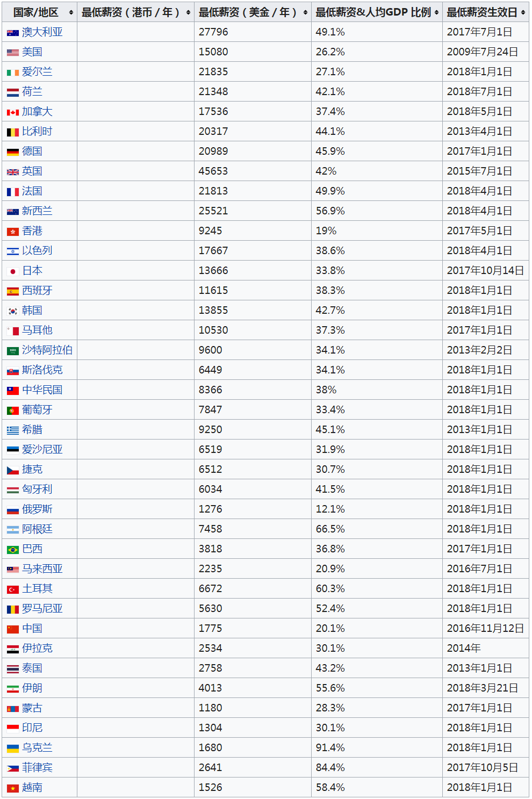The height and width of the screenshot is (799, 532).
Task: Open the 乌克兰 link
Action: point(37,747)
